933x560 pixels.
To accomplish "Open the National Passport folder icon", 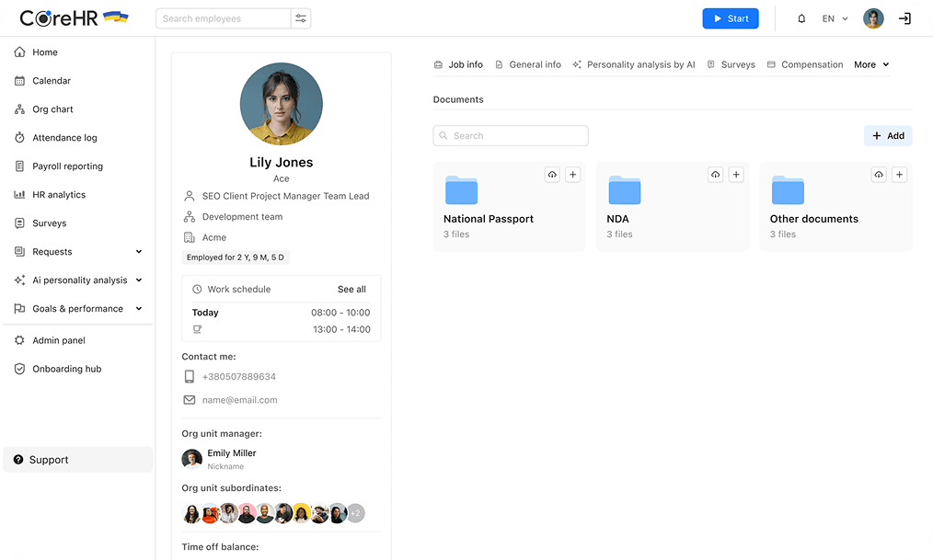I will (x=461, y=190).
